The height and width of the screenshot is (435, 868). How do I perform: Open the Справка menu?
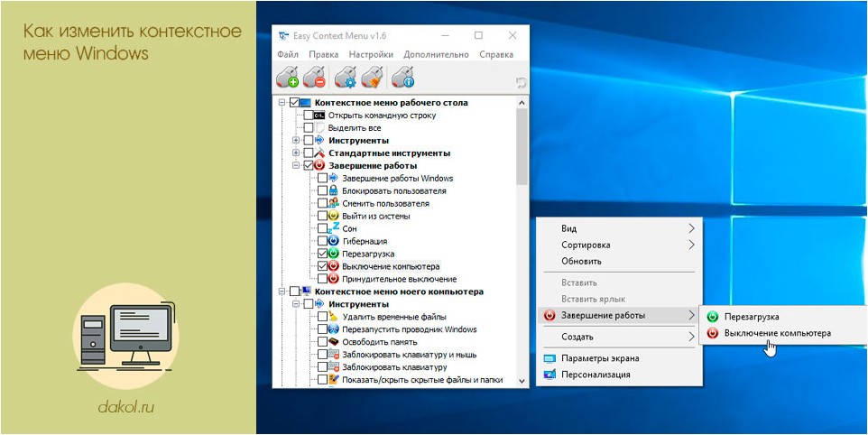pos(496,54)
